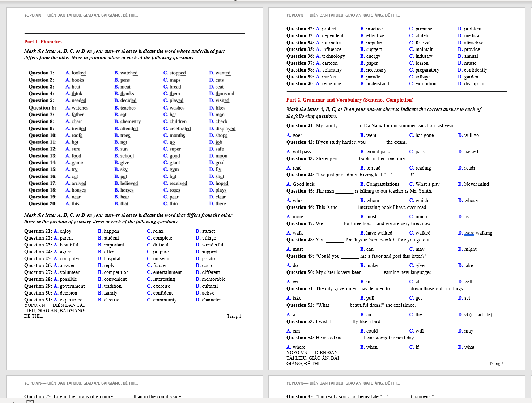
Task: Click the 'Part 2. Grammar and Vocabulary' heading
Action: [349, 100]
